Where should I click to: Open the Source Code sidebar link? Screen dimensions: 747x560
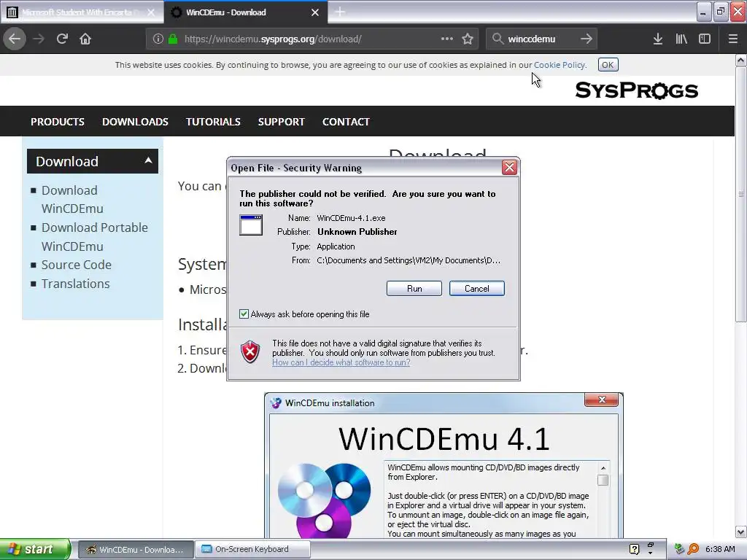tap(76, 265)
